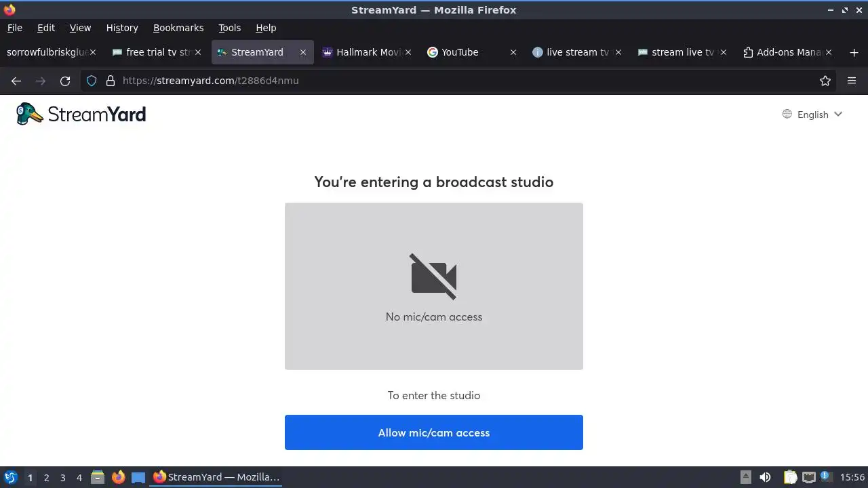Switch to workspace 3
Viewport: 868px width, 488px height.
(62, 477)
